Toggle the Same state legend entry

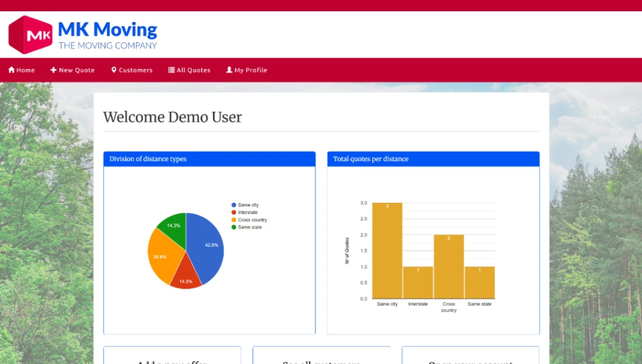pos(247,227)
